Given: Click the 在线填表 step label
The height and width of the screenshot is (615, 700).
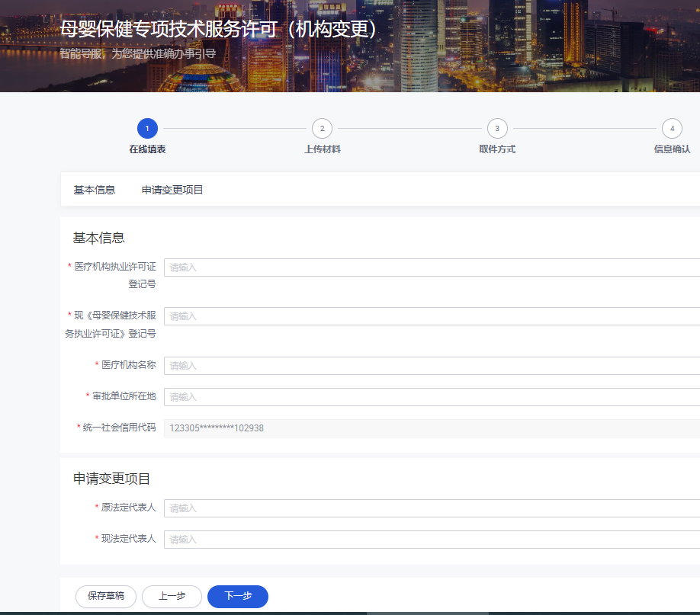Looking at the screenshot, I should click(147, 149).
